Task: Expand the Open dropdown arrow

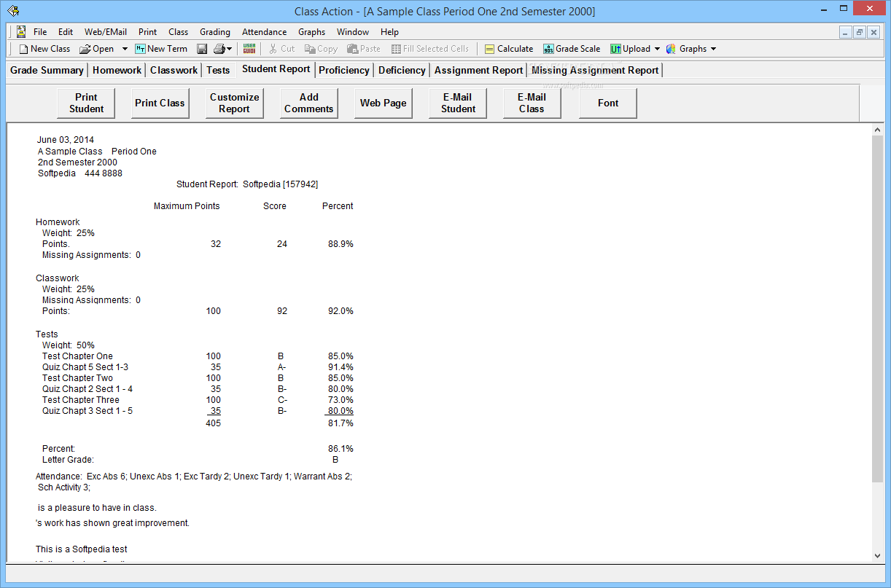Action: (x=125, y=49)
